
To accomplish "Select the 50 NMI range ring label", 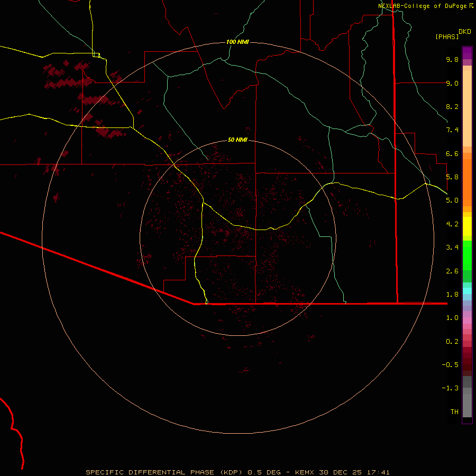I will [237, 140].
